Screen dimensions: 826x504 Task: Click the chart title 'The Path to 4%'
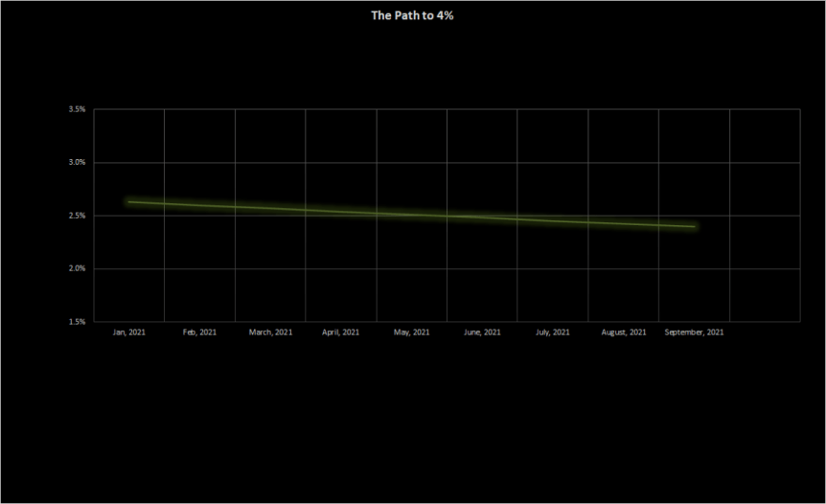point(412,15)
